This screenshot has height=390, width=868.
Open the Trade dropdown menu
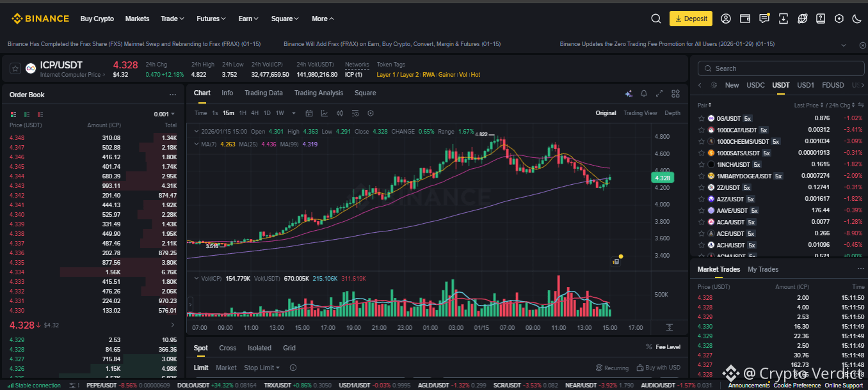[172, 19]
